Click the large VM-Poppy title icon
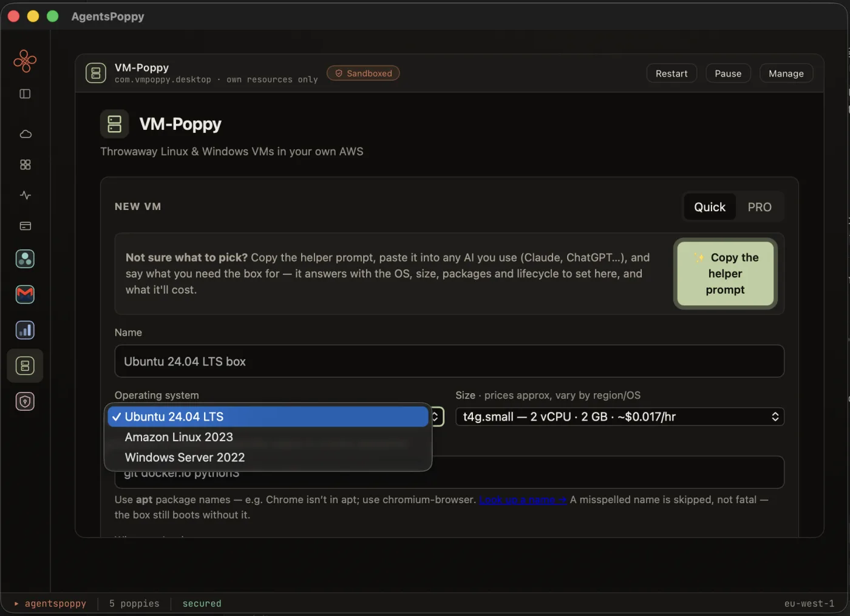This screenshot has width=850, height=616. (x=115, y=124)
